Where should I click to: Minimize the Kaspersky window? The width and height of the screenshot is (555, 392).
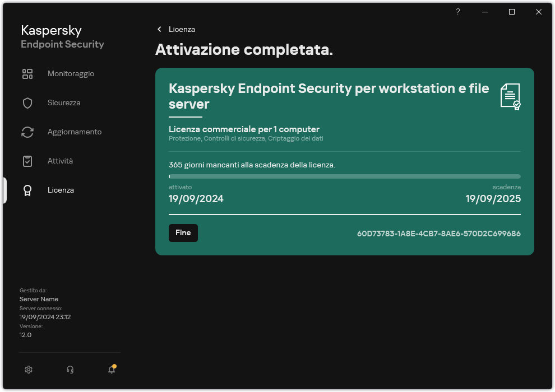click(x=484, y=12)
